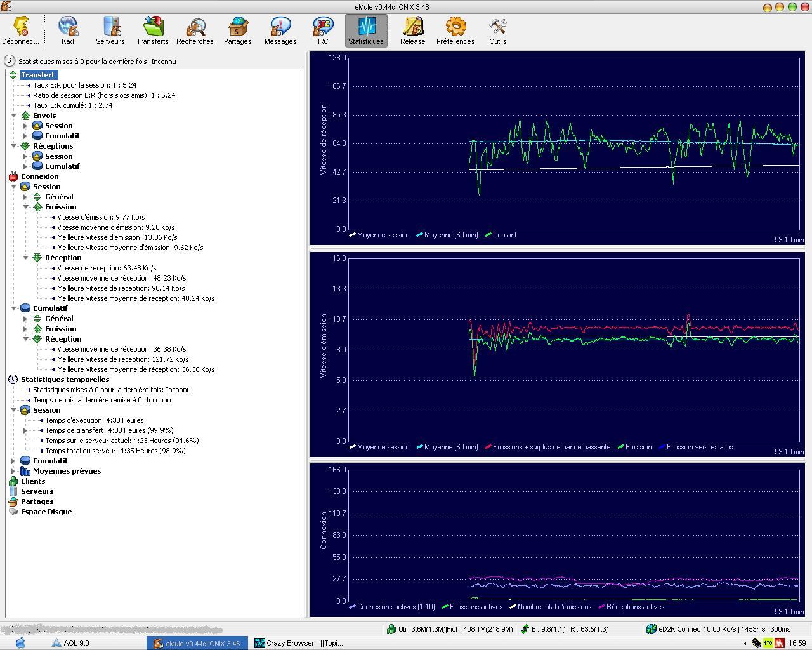Expand Cumulatif under Statistiques temporelles
Image resolution: width=812 pixels, height=650 pixels.
pyautogui.click(x=14, y=461)
